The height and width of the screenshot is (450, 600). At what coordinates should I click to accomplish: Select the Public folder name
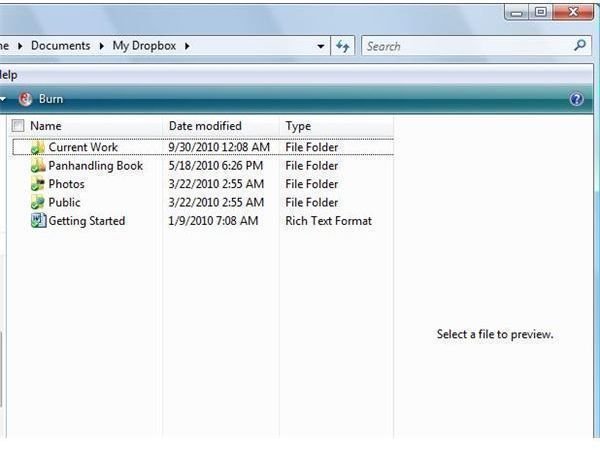pos(64,202)
